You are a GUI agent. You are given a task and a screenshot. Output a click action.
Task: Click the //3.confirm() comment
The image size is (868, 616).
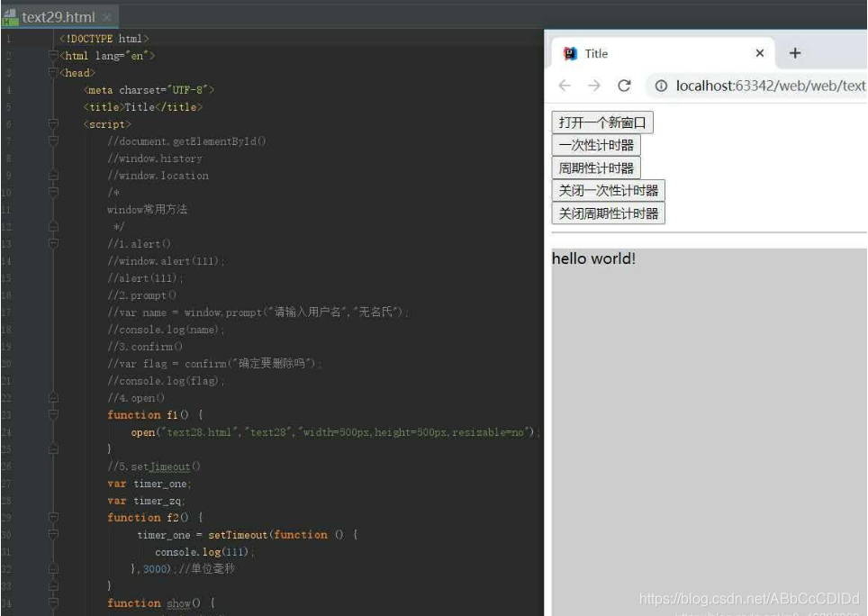pos(145,347)
